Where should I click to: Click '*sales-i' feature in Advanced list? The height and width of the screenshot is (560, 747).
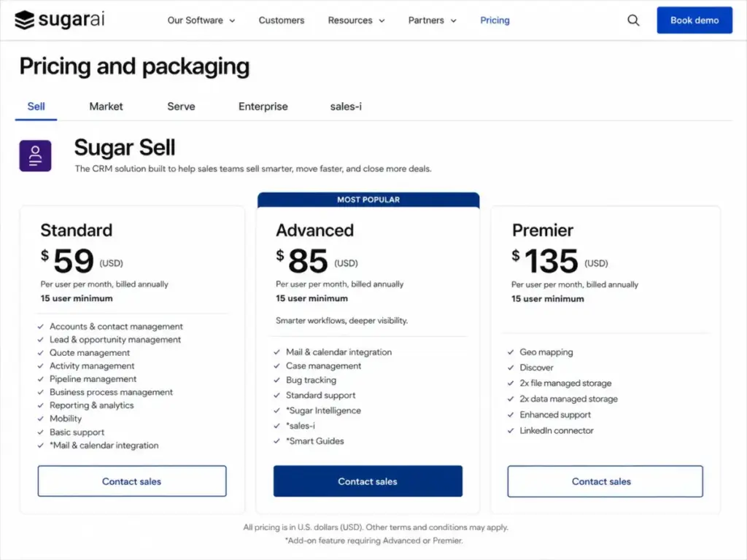pos(300,426)
